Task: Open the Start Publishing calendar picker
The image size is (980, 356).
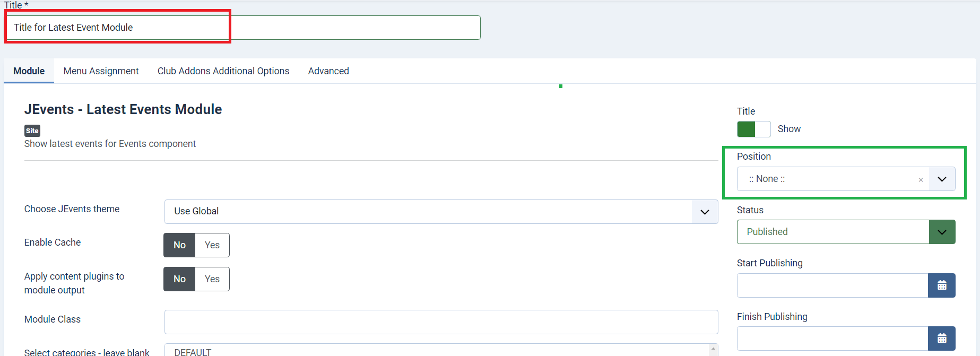Action: (x=942, y=285)
